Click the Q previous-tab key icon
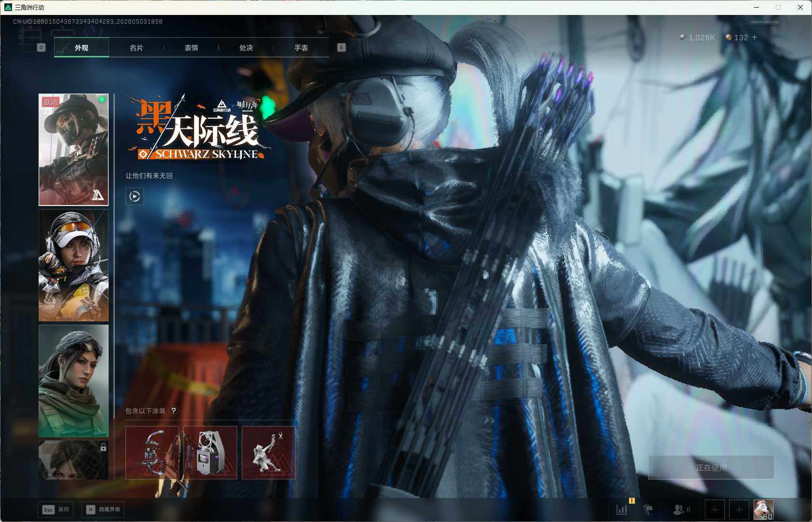Screen dimensions: 812x522 tap(41, 47)
